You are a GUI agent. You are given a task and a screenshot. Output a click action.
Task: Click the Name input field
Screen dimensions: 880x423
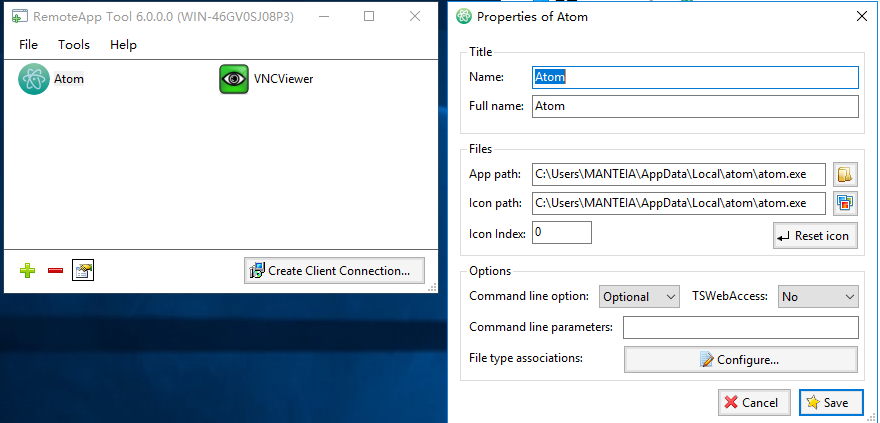pos(695,77)
